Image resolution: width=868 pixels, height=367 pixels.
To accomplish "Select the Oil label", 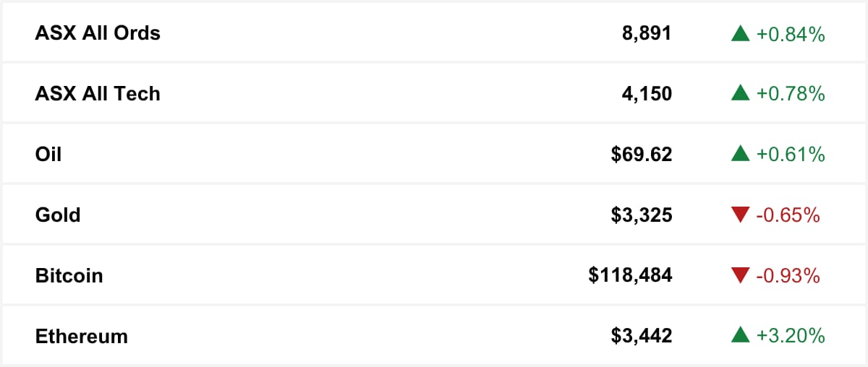I will tap(48, 155).
